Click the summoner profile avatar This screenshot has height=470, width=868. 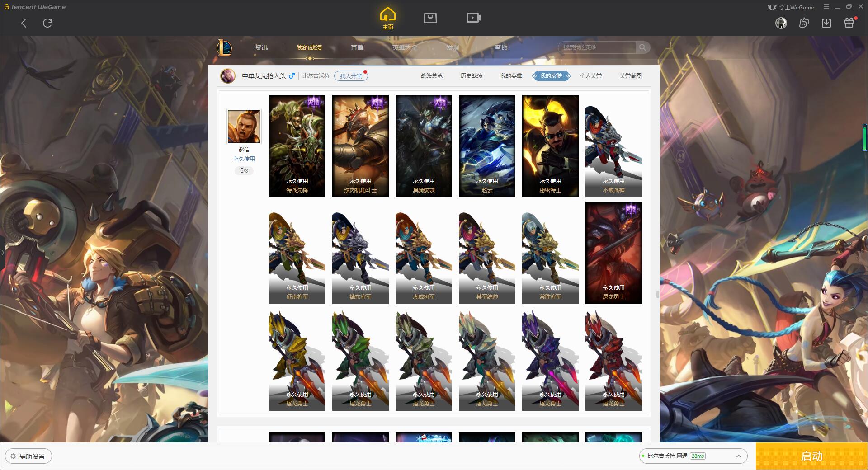(x=228, y=76)
